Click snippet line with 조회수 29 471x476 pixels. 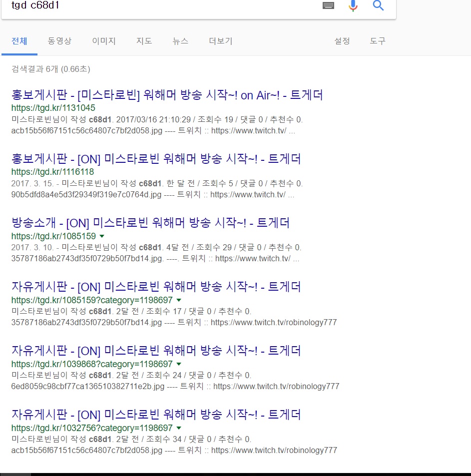[156, 247]
